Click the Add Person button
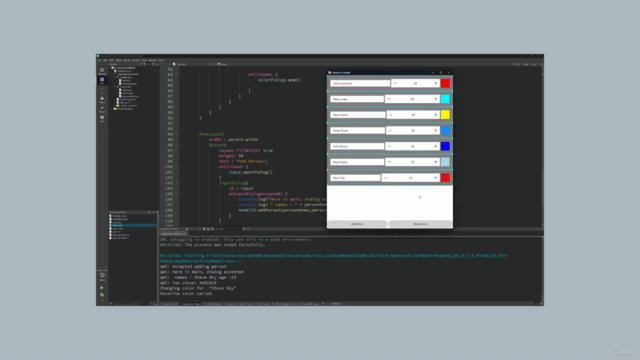 357,224
